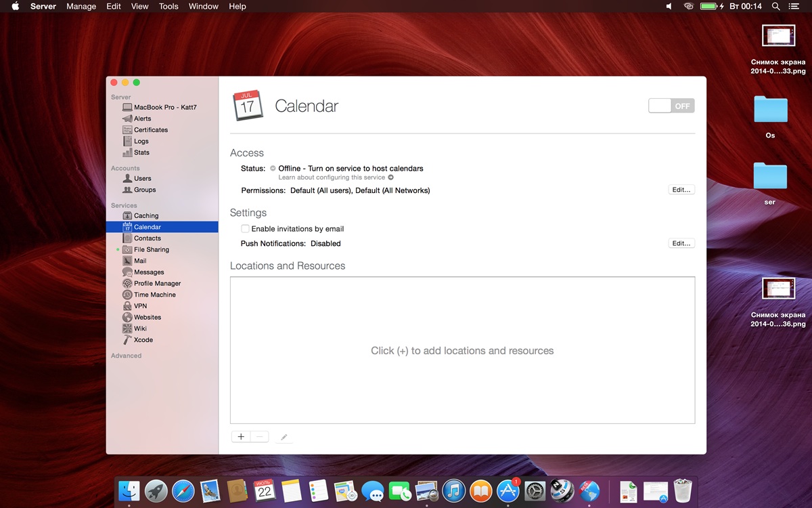Enable invitations by email checkbox
Screen dimensions: 812x508
[x=245, y=229]
